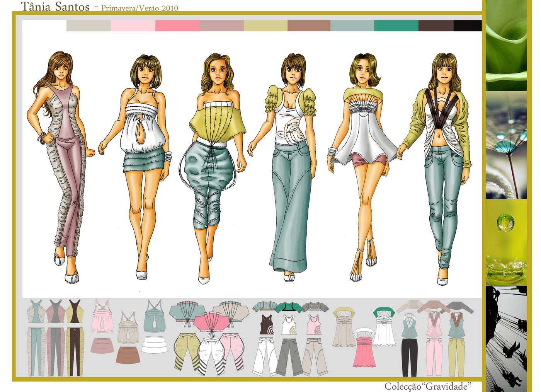Click the brown tank top flat sketch

click(267, 325)
